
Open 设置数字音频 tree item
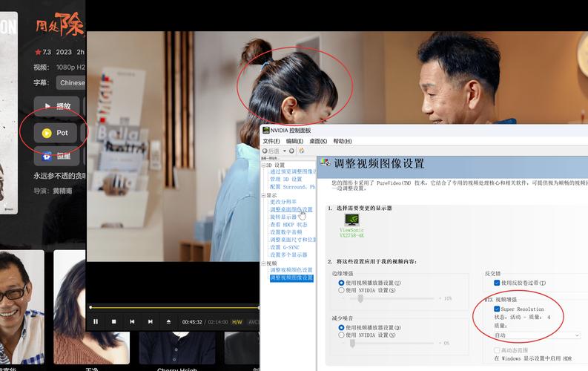click(x=286, y=232)
